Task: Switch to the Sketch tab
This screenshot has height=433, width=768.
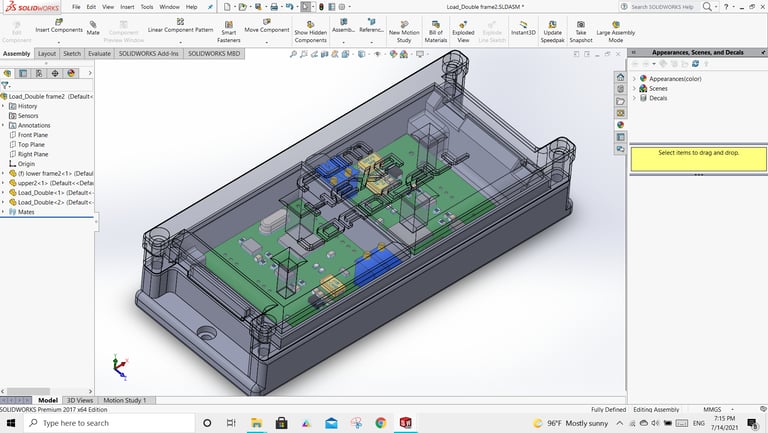Action: pyautogui.click(x=72, y=53)
